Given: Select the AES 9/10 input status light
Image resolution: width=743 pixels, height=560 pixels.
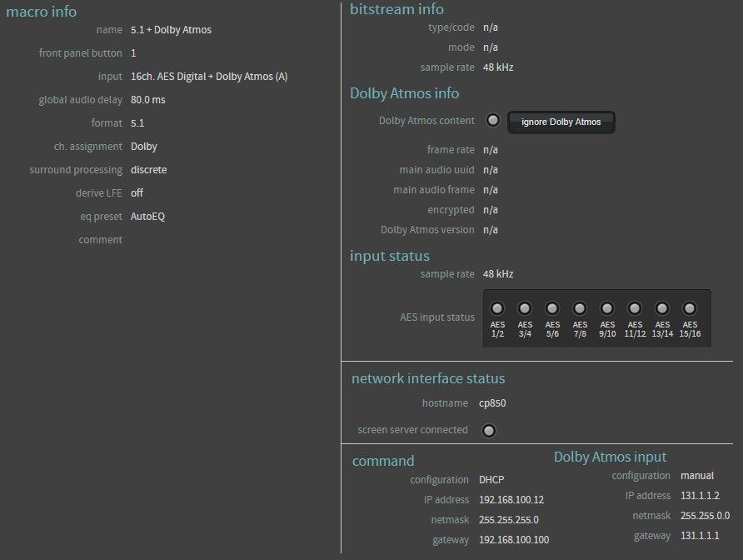Looking at the screenshot, I should (607, 308).
